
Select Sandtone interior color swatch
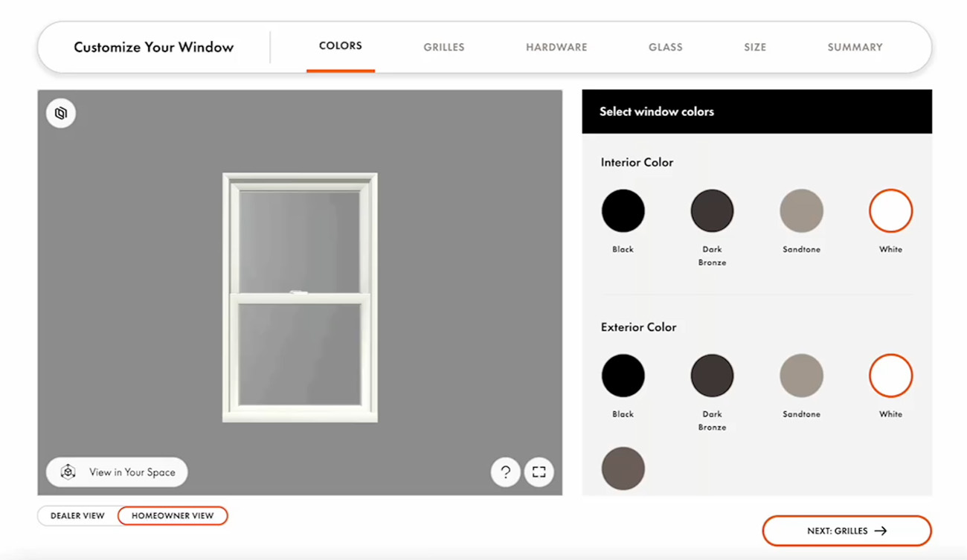[x=801, y=210]
